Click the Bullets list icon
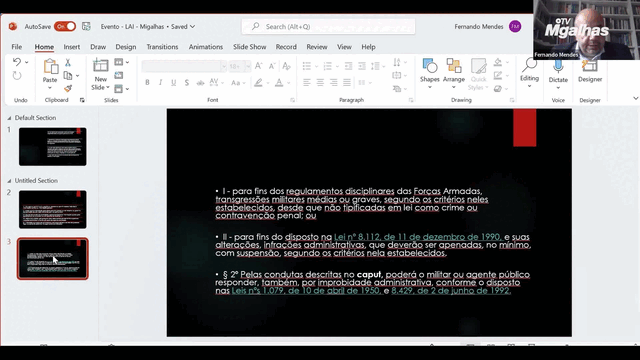The image size is (640, 360). click(x=307, y=66)
